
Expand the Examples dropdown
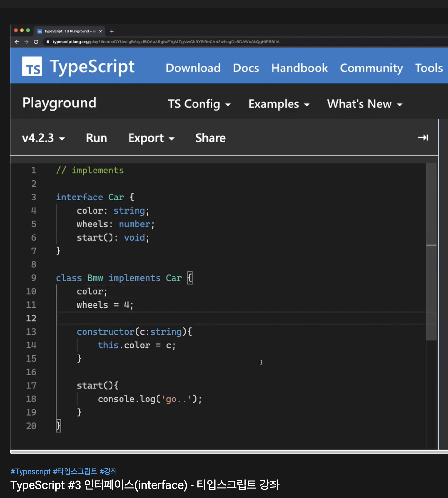279,104
